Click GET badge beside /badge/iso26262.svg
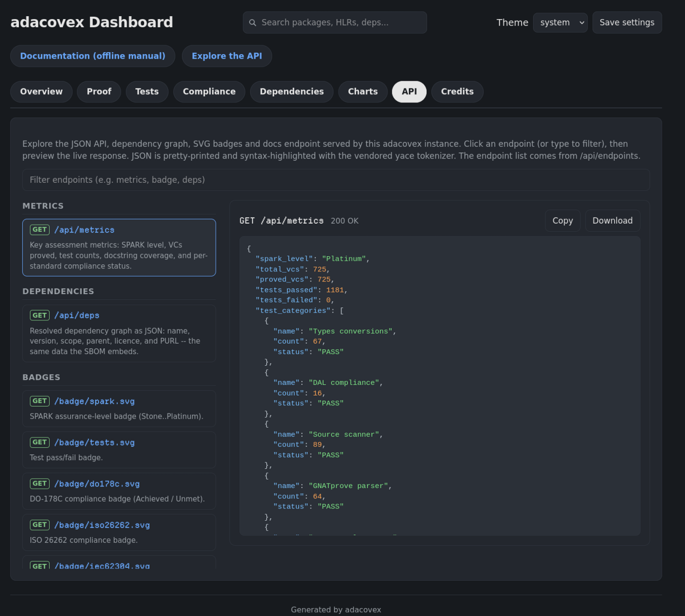The height and width of the screenshot is (616, 685). tap(40, 525)
